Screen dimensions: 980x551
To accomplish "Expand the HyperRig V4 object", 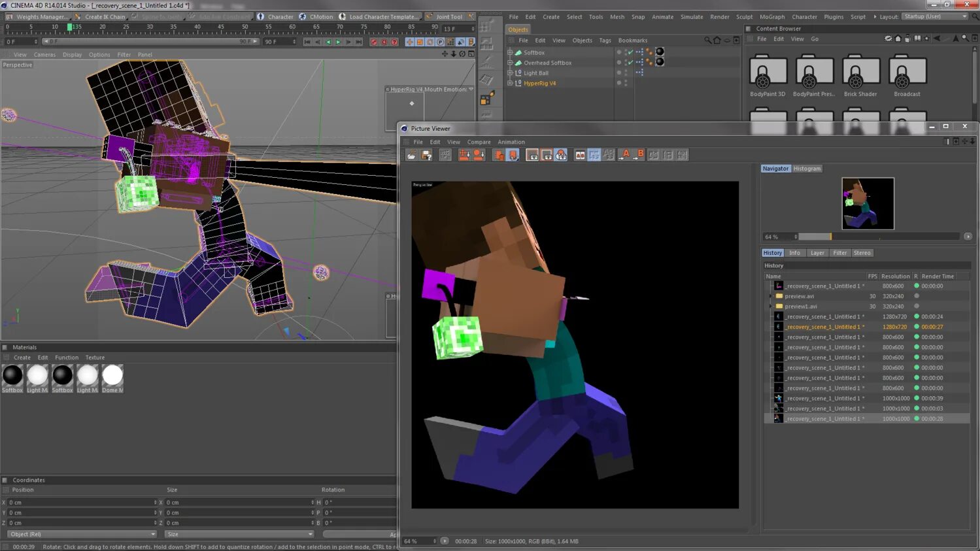I will (510, 83).
